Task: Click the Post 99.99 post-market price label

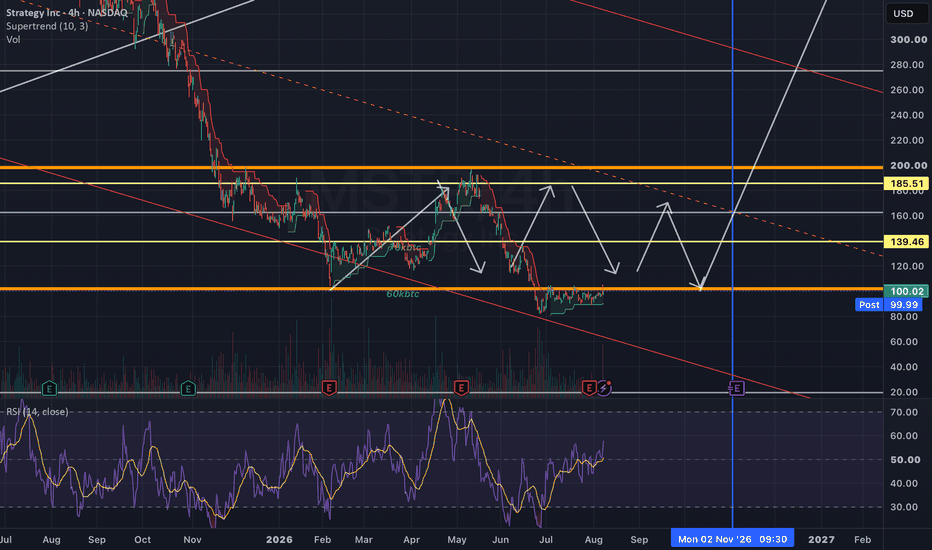Action: click(889, 304)
